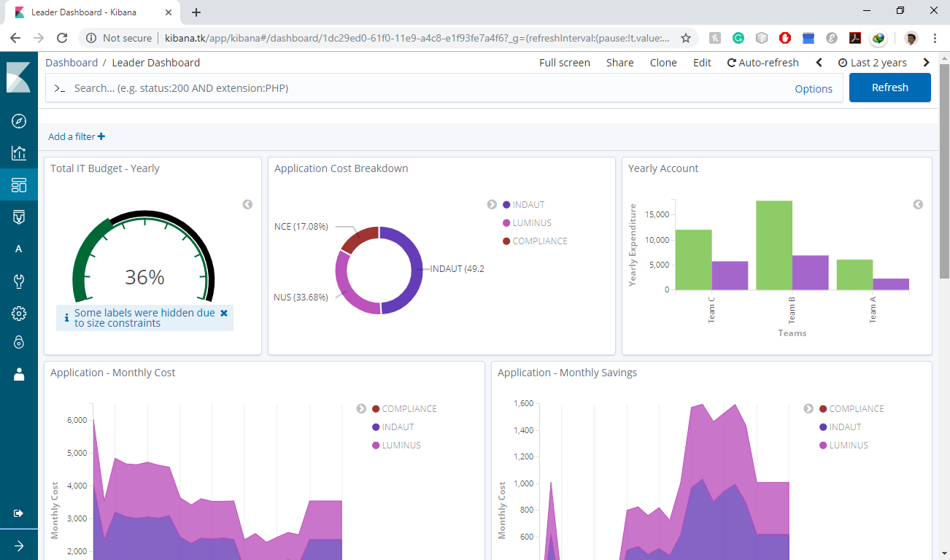This screenshot has width=950, height=560.
Task: Open Visualize chart icon in sidebar
Action: point(19,153)
